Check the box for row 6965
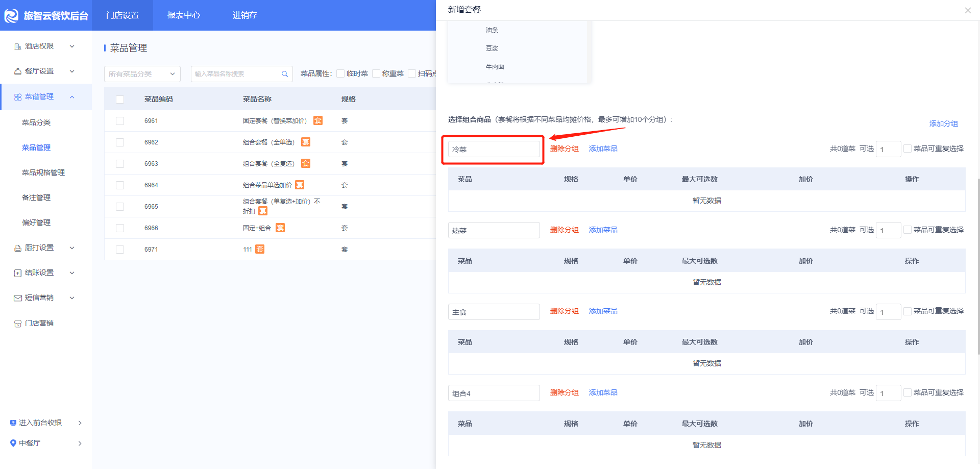Image resolution: width=980 pixels, height=469 pixels. [x=120, y=207]
